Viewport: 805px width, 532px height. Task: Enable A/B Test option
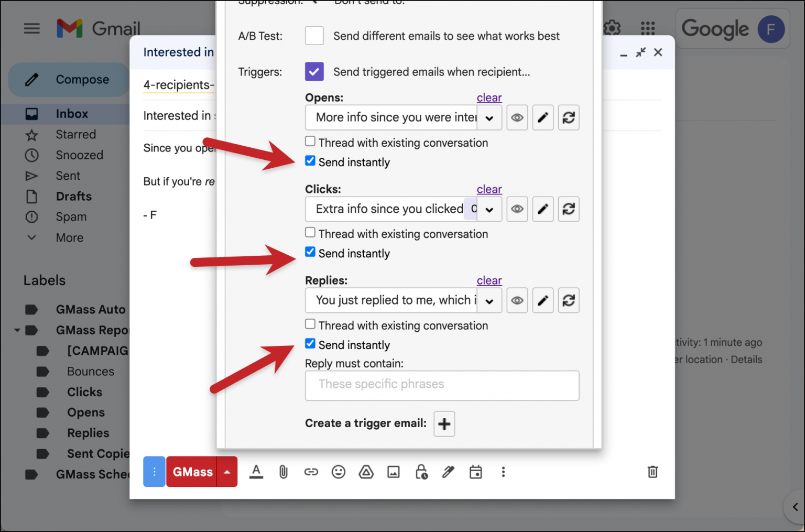[314, 36]
